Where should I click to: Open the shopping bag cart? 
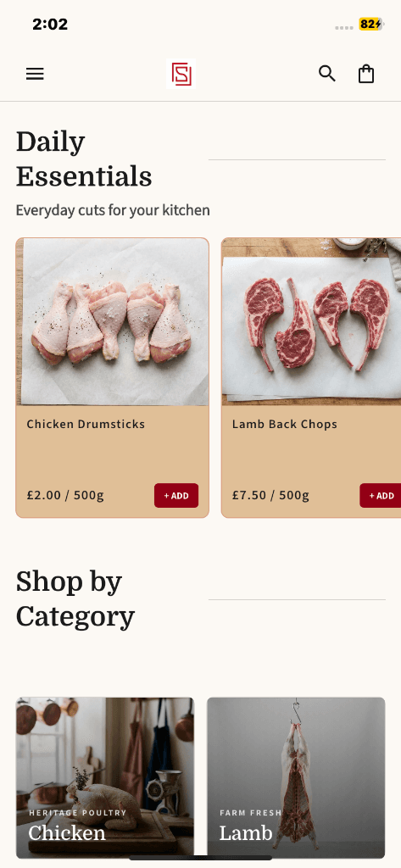click(366, 74)
